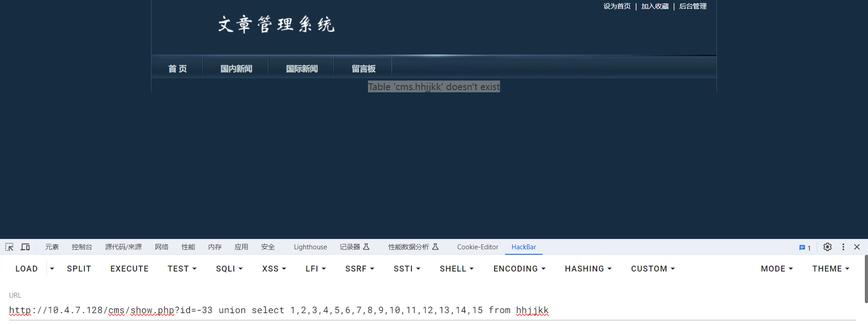This screenshot has height=324, width=868.
Task: Switch to the 内存 (Memory) tab
Action: coord(215,247)
